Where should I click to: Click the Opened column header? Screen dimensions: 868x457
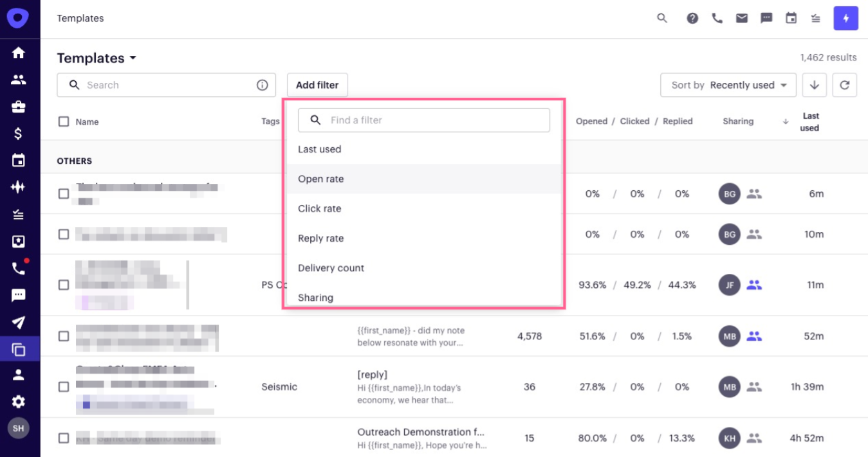coord(592,121)
